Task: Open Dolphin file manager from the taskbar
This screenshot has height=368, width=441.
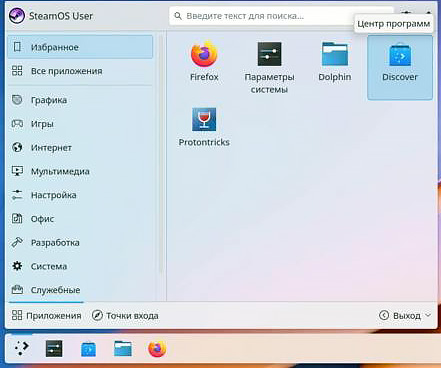Action: (123, 349)
